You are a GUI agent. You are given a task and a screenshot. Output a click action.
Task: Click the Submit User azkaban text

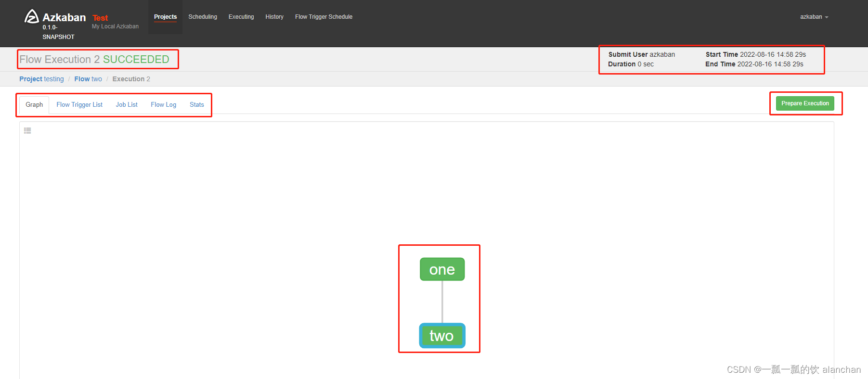pos(642,54)
